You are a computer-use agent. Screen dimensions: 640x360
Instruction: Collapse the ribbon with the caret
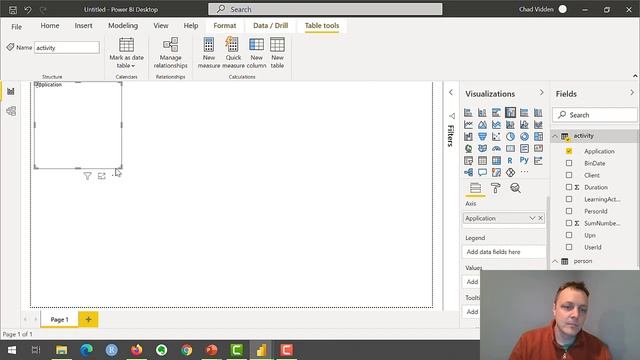(635, 76)
